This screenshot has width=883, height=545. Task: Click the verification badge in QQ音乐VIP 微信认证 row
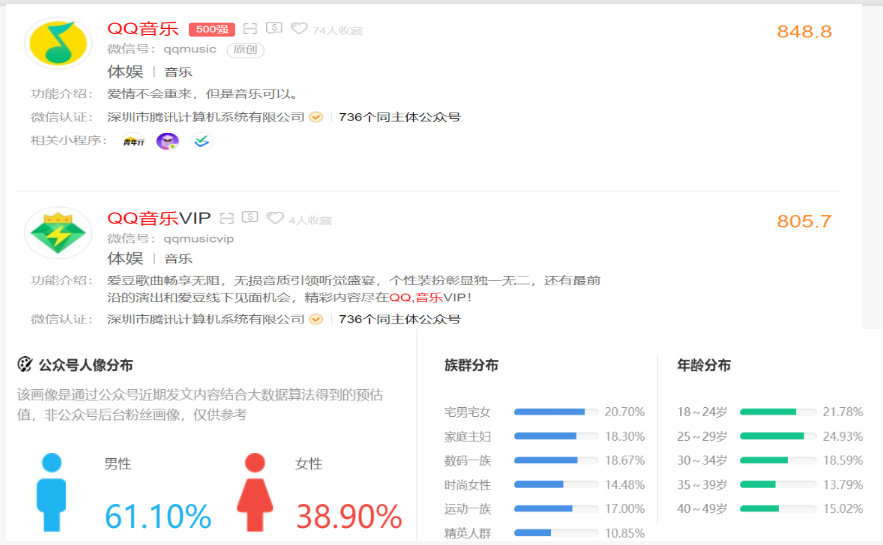pyautogui.click(x=316, y=319)
